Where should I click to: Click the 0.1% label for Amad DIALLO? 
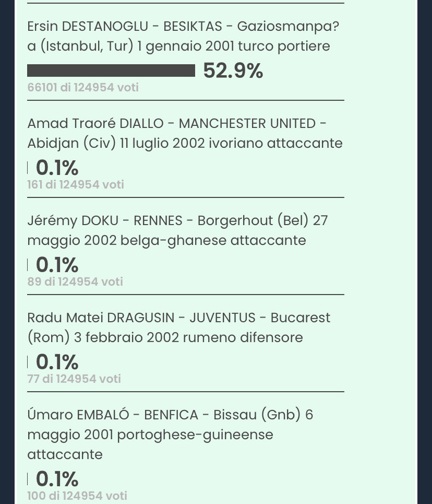57,168
